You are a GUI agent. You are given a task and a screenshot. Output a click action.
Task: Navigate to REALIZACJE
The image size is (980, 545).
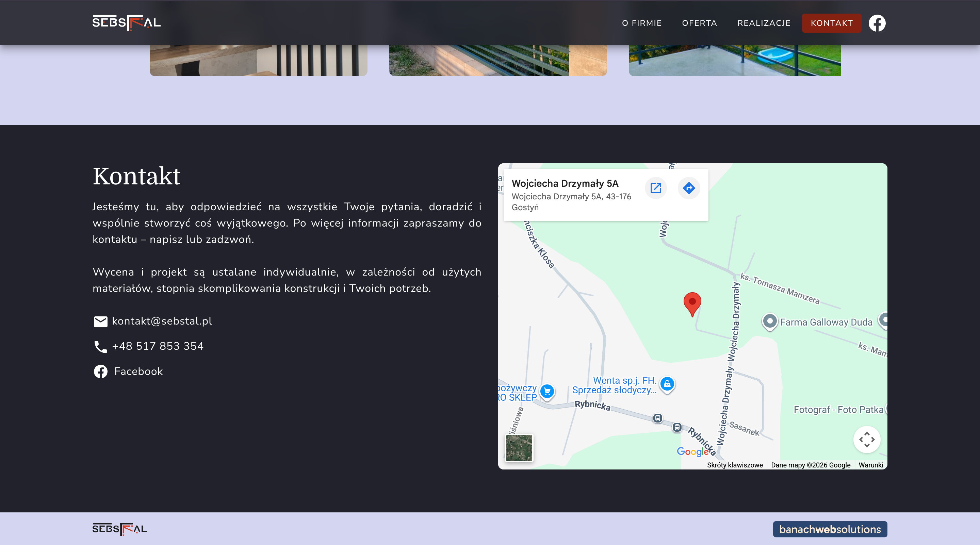pyautogui.click(x=764, y=23)
